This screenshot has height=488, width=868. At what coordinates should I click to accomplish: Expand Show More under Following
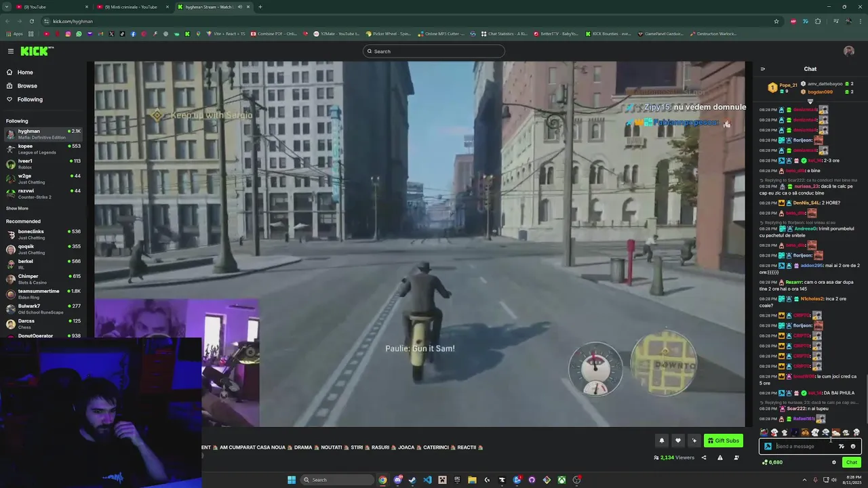17,209
